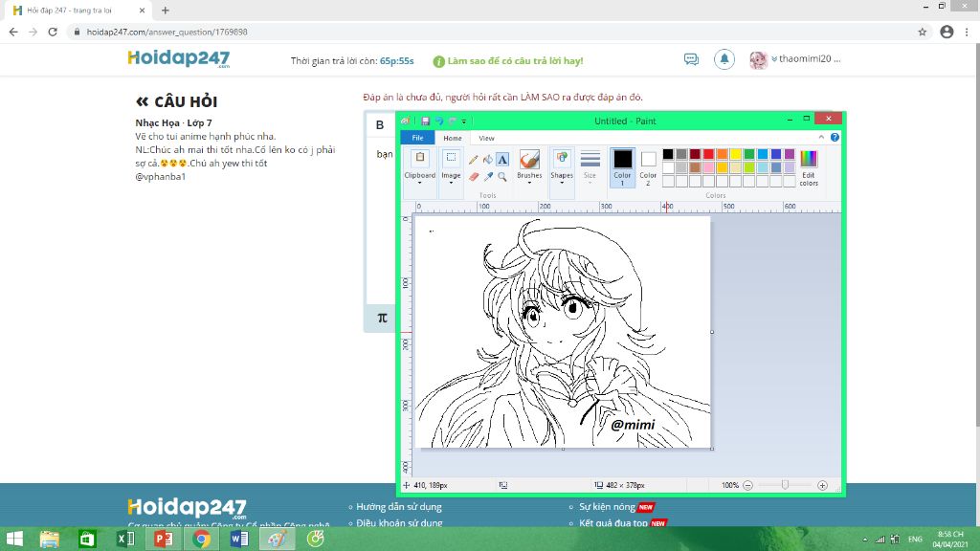Image resolution: width=980 pixels, height=551 pixels.
Task: Select the Color picker eyedropper tool
Action: tap(487, 177)
